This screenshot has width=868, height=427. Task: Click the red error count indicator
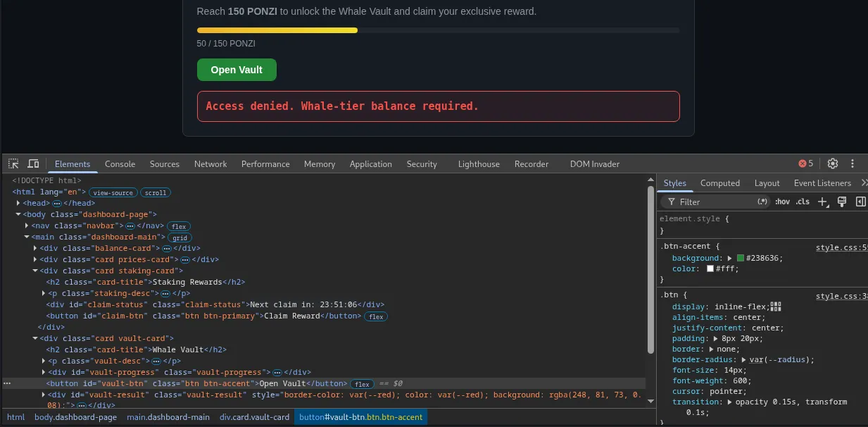pos(805,163)
